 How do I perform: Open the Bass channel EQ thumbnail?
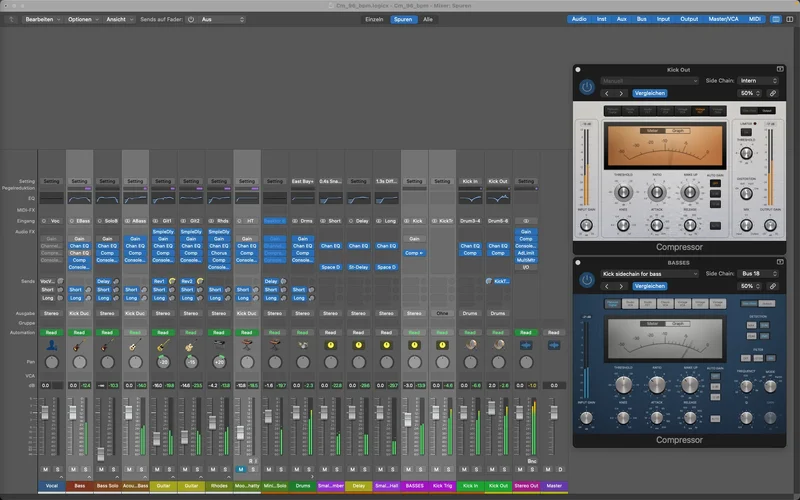coord(79,198)
